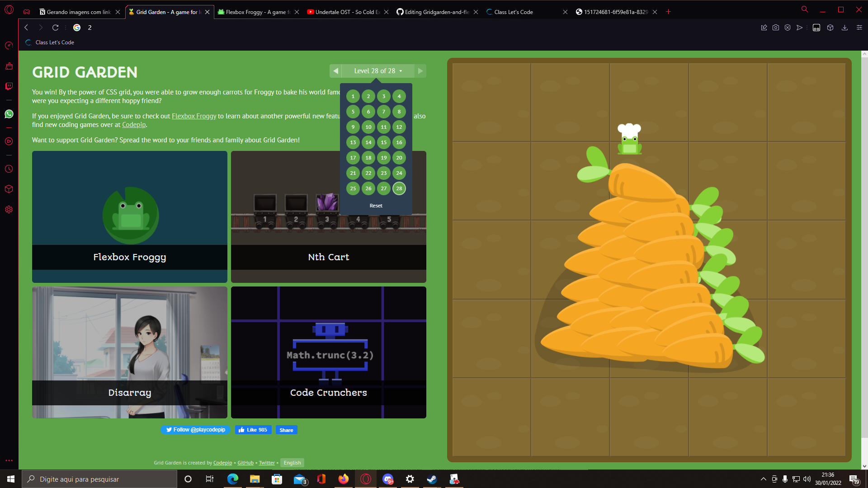The width and height of the screenshot is (868, 488).
Task: Advance level using the right arrow
Action: click(420, 70)
